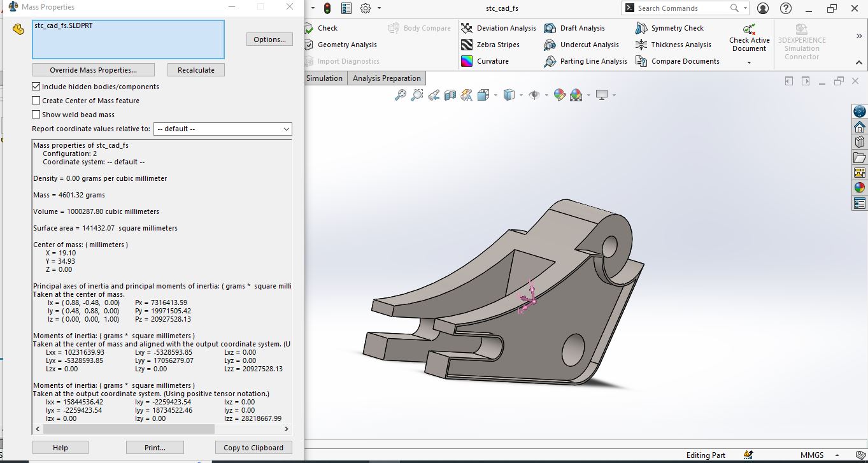Click Copy to Clipboard button
This screenshot has width=868, height=463.
pos(253,448)
